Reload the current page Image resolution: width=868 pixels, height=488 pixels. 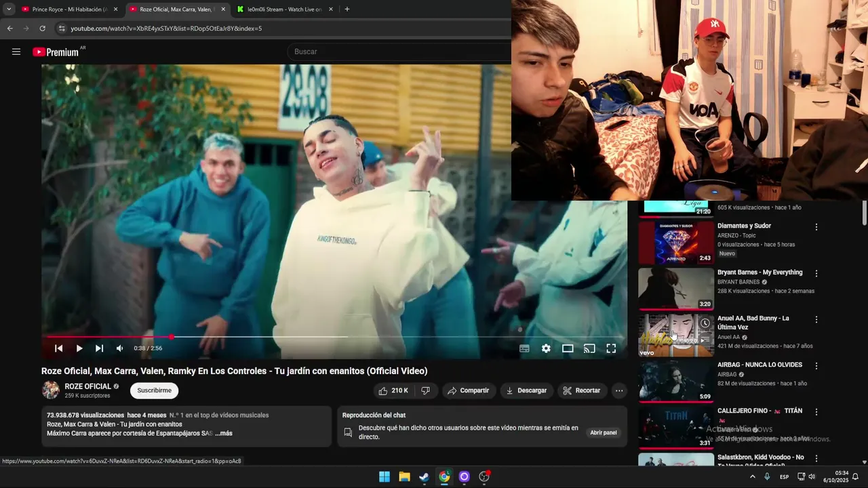(42, 28)
